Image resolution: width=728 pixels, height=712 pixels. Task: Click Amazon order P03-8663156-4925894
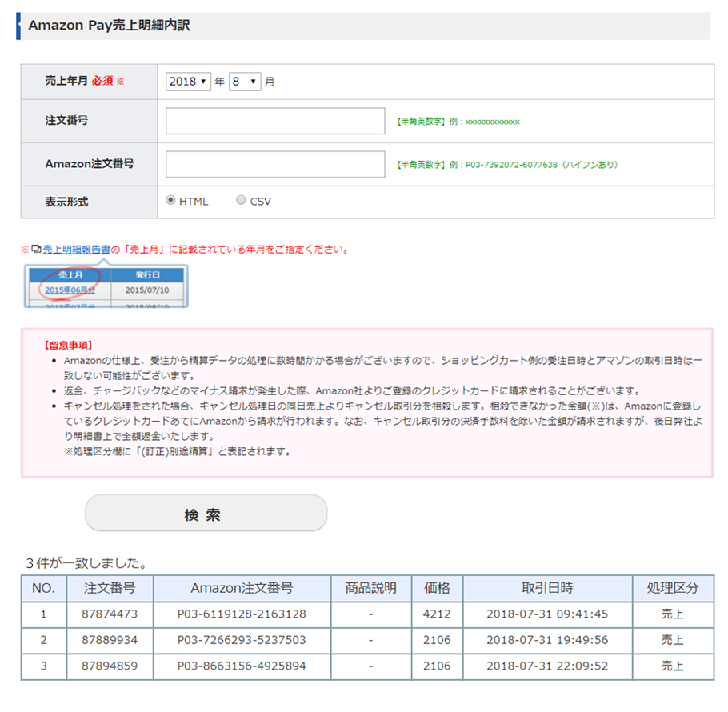pyautogui.click(x=242, y=666)
